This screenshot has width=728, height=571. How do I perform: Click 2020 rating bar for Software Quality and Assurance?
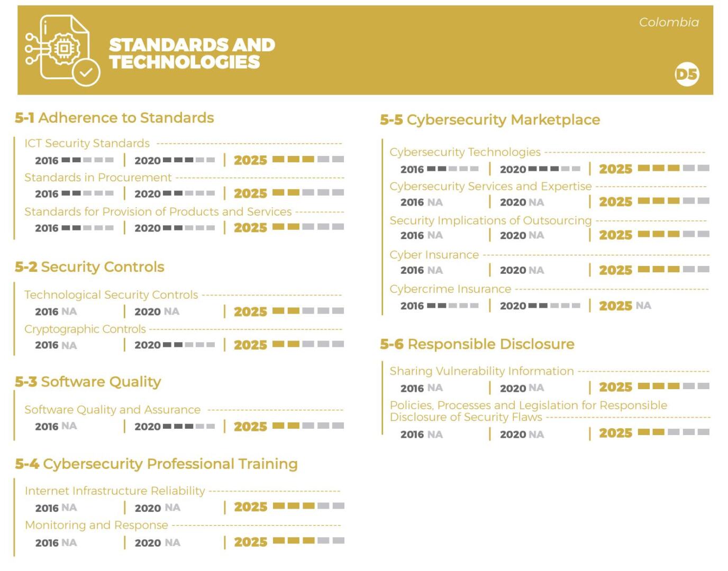point(189,426)
